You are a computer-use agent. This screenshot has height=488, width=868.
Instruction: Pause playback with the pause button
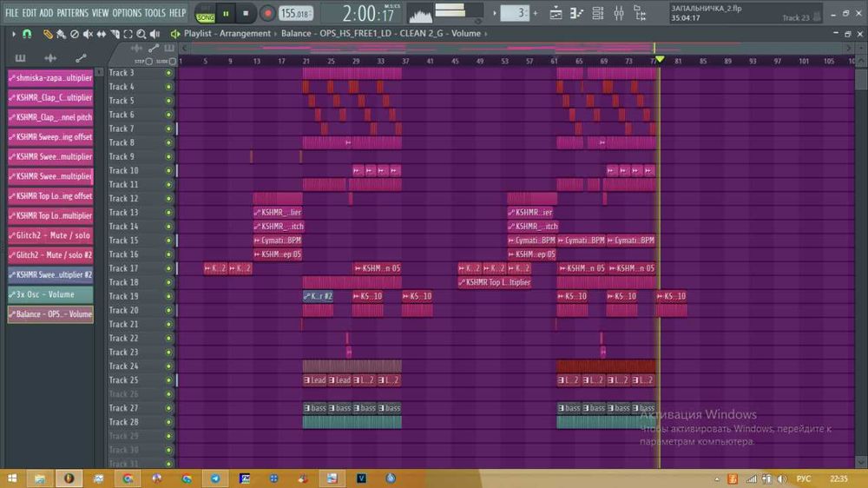tap(226, 14)
